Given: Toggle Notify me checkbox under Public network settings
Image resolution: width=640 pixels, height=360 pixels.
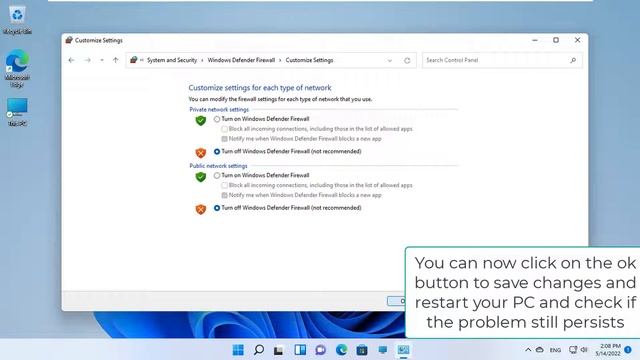Looking at the screenshot, I should (224, 195).
